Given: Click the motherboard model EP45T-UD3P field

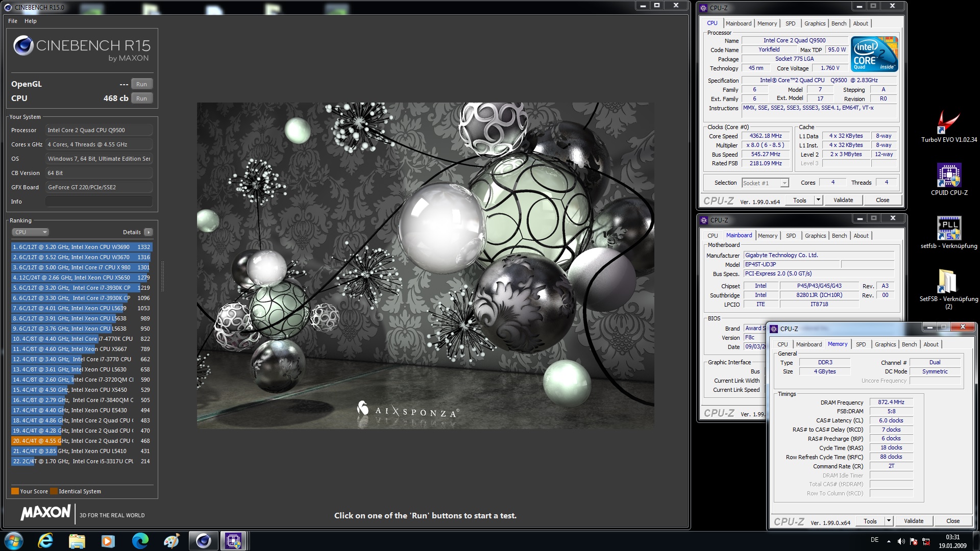Looking at the screenshot, I should coord(791,264).
